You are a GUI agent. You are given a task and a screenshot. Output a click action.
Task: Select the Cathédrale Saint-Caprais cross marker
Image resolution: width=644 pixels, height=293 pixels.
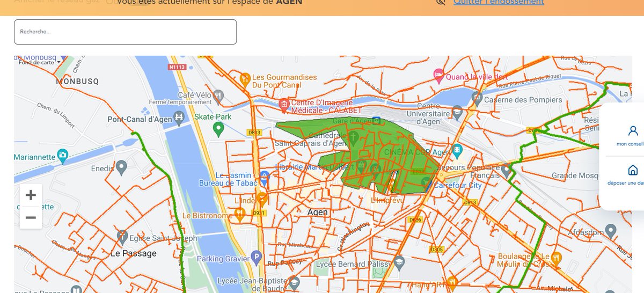coord(353,137)
